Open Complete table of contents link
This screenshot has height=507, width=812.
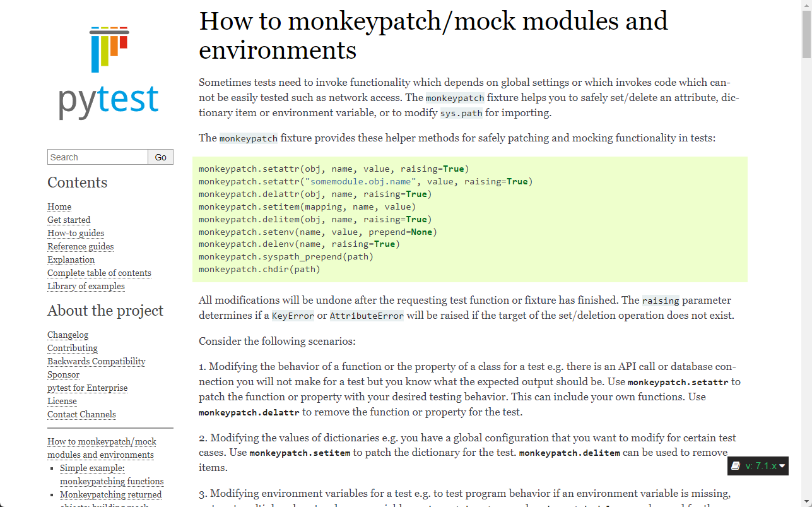tap(99, 273)
